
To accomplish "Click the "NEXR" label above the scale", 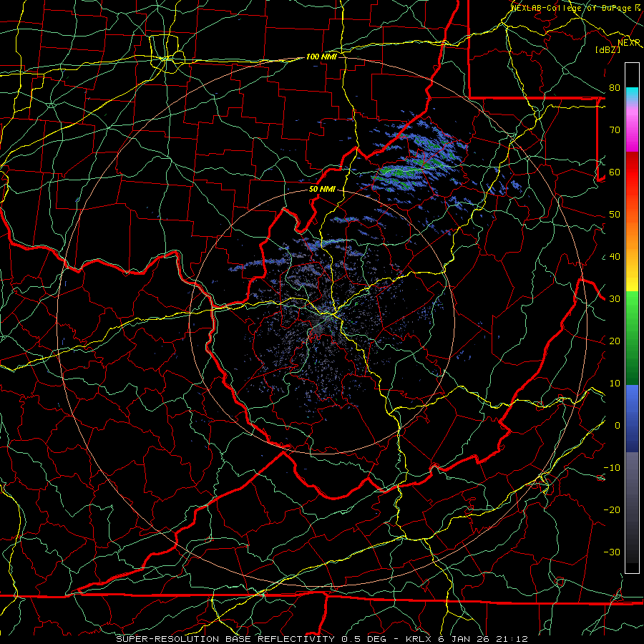I will [629, 43].
